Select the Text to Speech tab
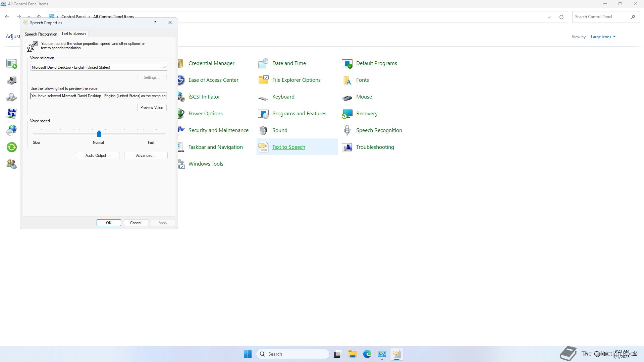Viewport: 644px width, 362px height. (73, 34)
